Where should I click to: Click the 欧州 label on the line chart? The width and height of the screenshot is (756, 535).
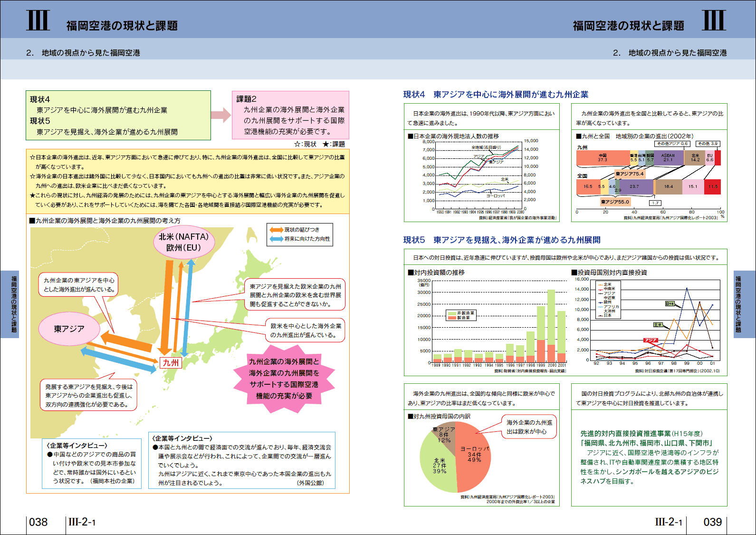tap(670, 304)
